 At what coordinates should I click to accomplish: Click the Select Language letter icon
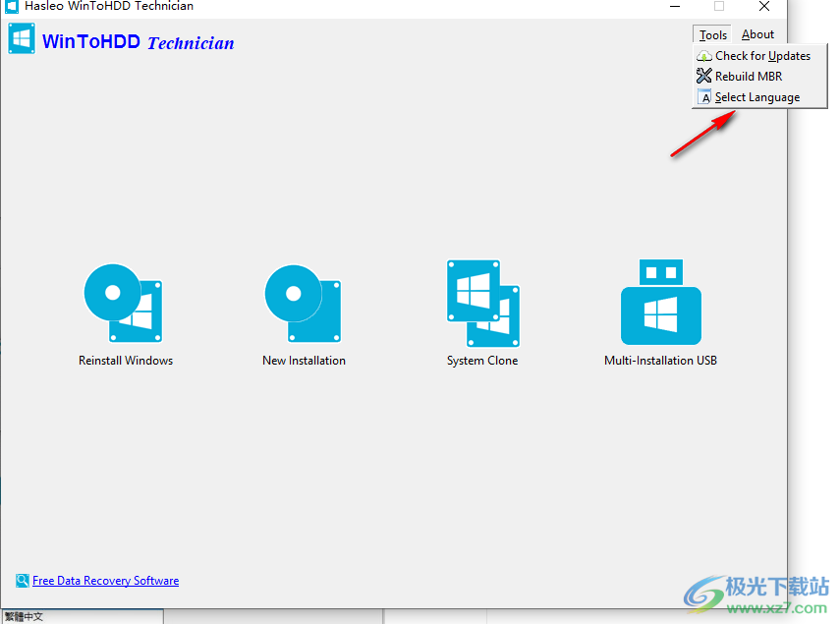(703, 97)
